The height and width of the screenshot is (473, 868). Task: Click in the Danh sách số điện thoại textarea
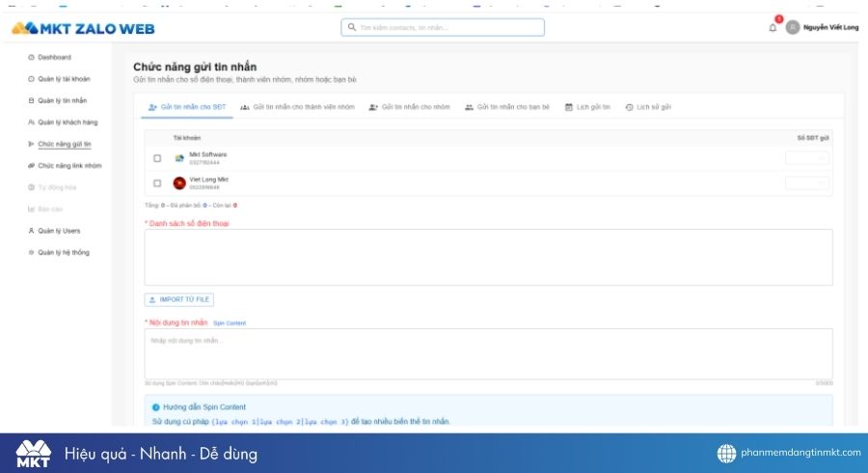pos(488,258)
